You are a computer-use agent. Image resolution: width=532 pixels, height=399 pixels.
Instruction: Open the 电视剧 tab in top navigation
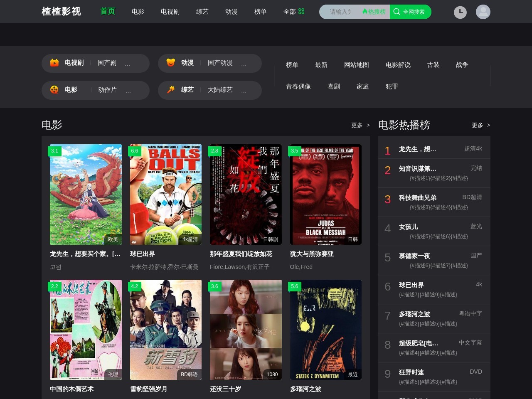coord(170,12)
